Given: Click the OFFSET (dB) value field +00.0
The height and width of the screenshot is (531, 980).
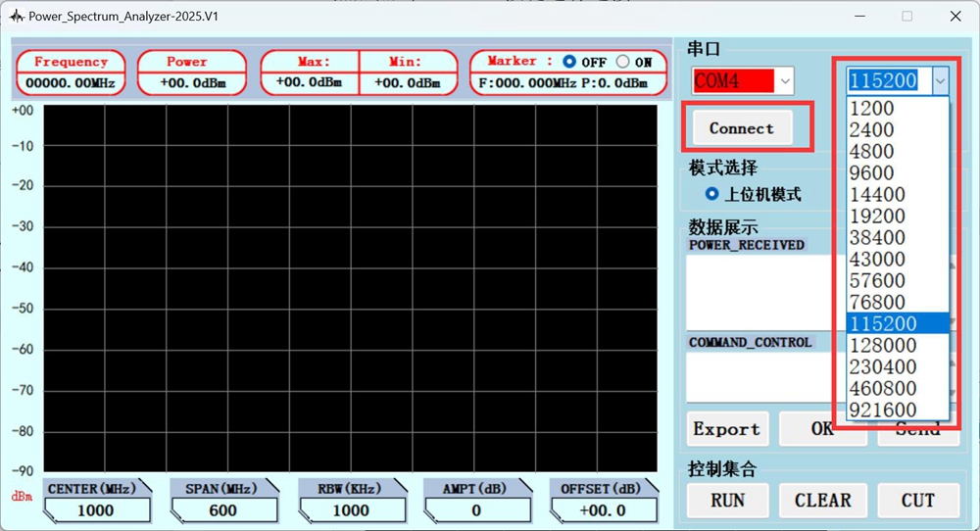Looking at the screenshot, I should [603, 510].
